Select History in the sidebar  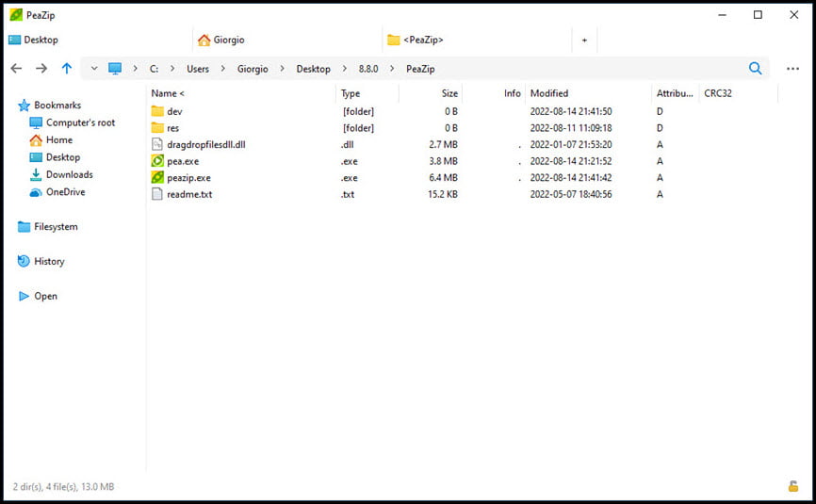pyautogui.click(x=49, y=262)
